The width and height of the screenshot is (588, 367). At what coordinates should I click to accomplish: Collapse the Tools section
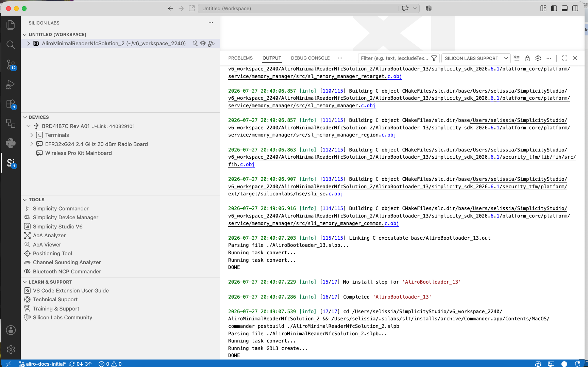(x=25, y=200)
